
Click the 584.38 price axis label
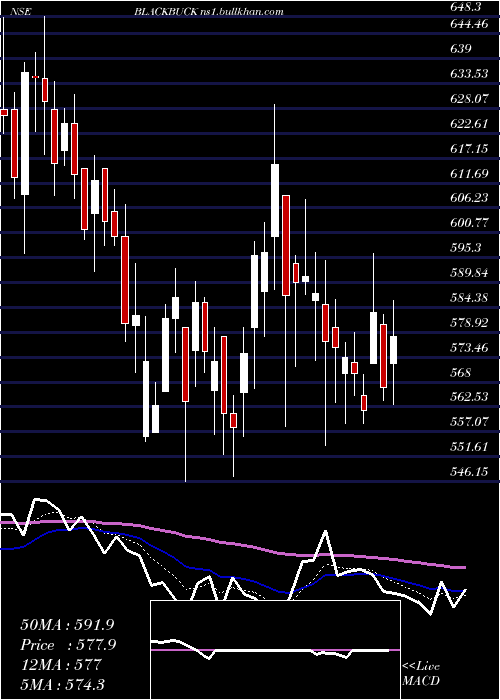pyautogui.click(x=469, y=298)
